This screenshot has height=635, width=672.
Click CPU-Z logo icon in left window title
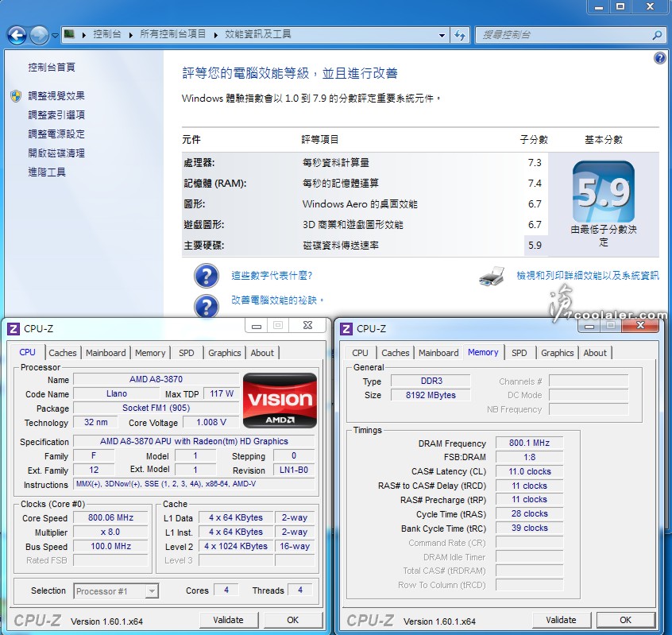pos(14,329)
